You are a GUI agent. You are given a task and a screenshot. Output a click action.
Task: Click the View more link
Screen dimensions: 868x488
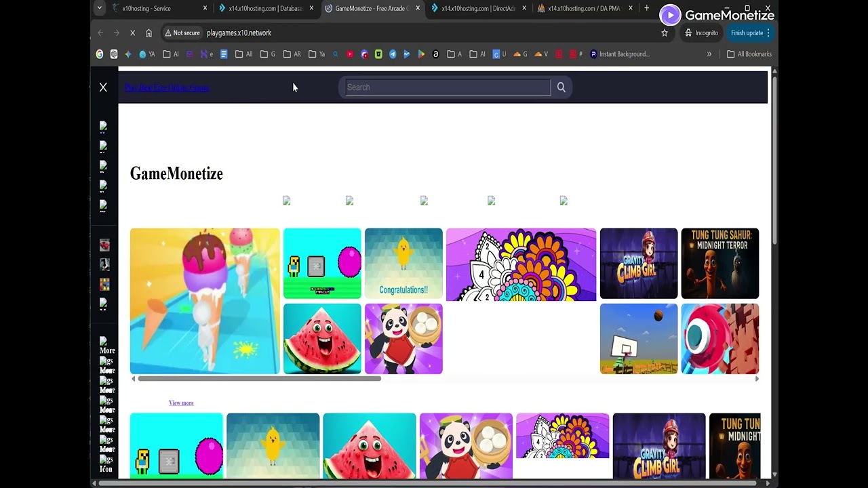click(181, 403)
